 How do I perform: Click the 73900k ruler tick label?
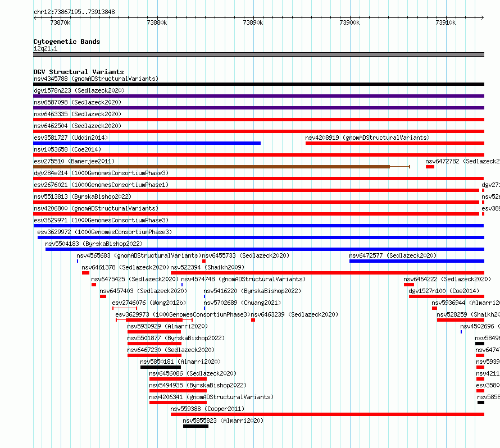[349, 22]
